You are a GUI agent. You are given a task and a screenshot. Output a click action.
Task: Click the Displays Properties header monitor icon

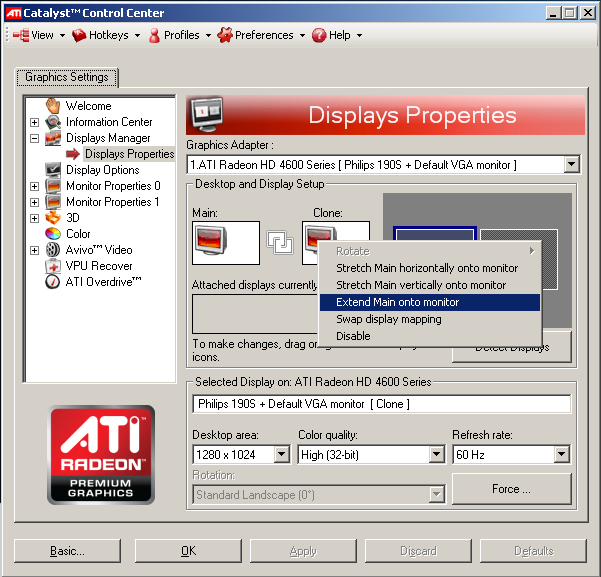207,114
